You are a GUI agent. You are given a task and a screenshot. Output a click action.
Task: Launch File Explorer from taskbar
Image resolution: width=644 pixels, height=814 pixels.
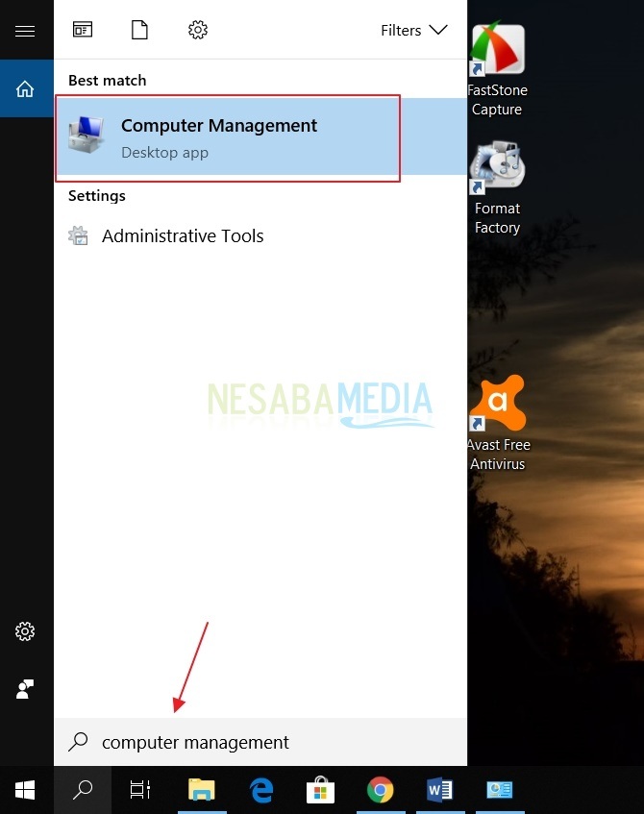point(201,790)
